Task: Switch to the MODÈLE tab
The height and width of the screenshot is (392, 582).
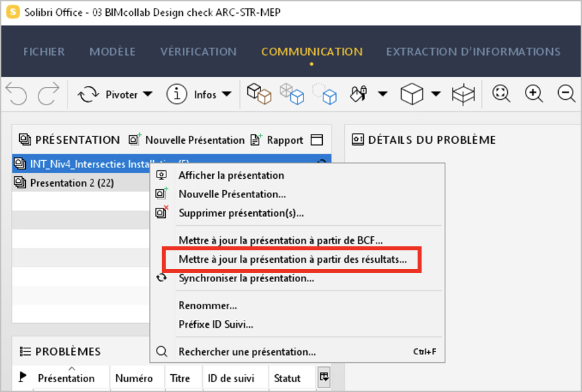Action: [x=113, y=52]
